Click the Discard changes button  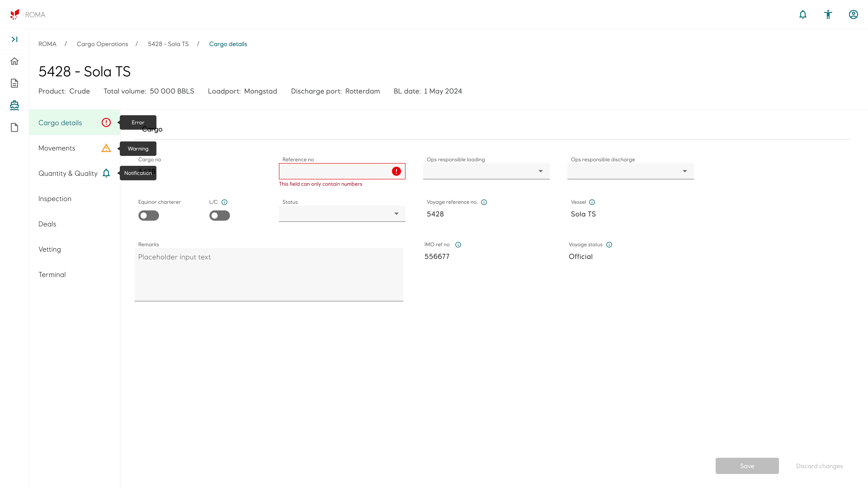point(819,466)
